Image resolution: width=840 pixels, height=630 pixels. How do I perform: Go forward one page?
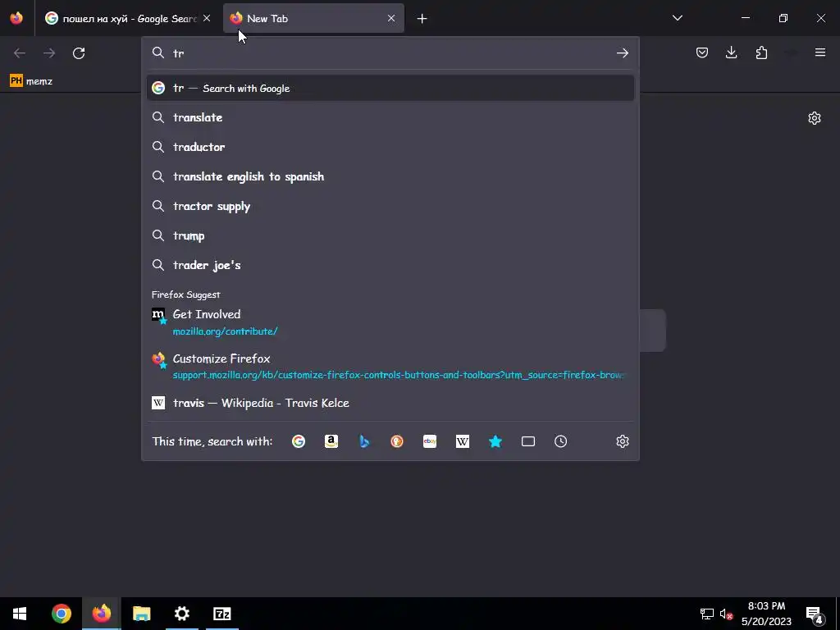point(49,53)
